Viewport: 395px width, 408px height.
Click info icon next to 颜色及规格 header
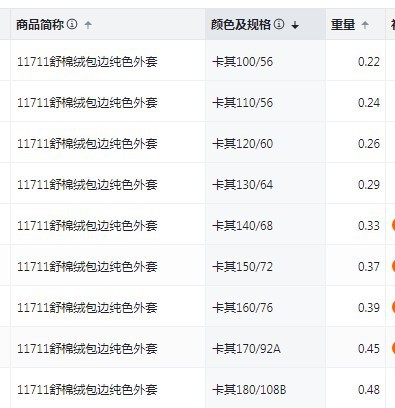(279, 24)
